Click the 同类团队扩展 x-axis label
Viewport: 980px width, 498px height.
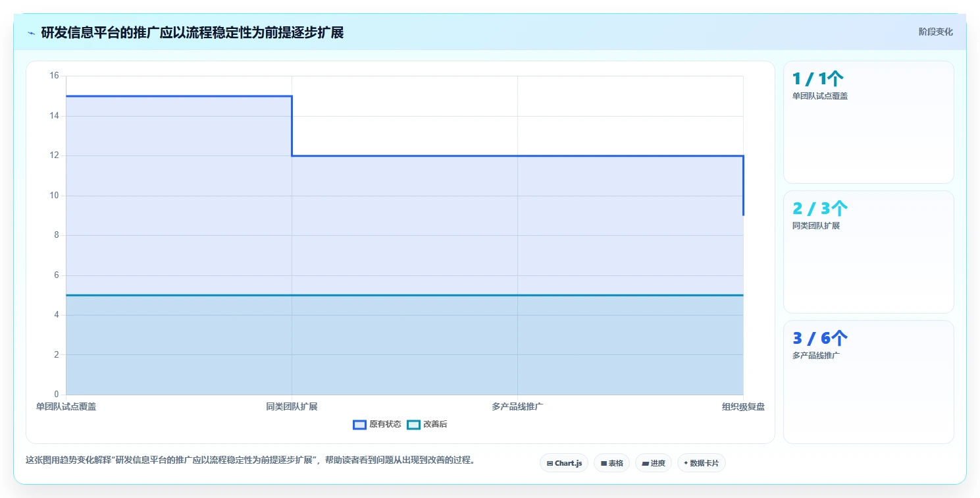pos(292,407)
